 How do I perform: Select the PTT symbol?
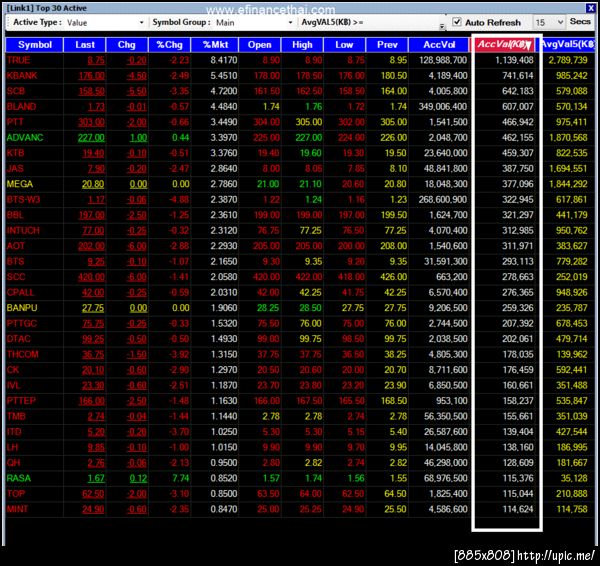click(x=15, y=122)
